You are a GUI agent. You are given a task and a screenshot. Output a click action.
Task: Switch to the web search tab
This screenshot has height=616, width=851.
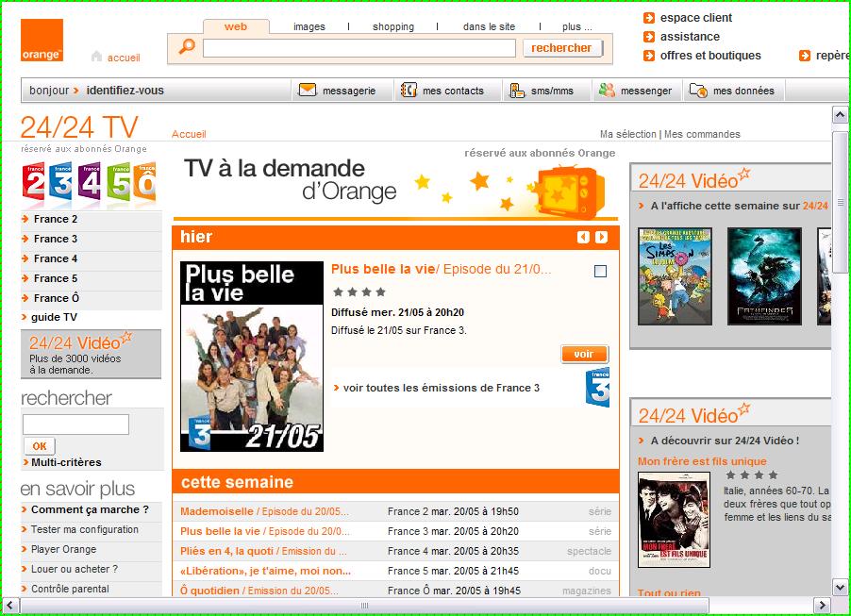(236, 26)
